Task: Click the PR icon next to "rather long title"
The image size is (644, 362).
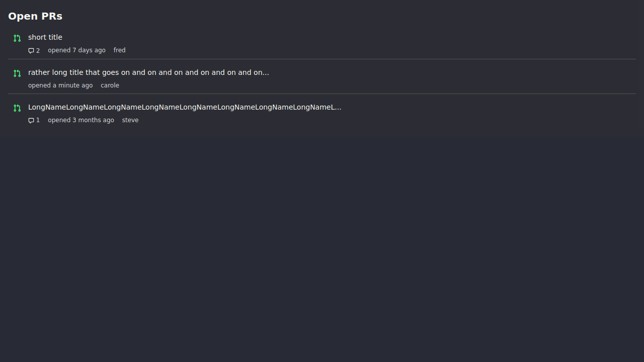Action: (17, 73)
